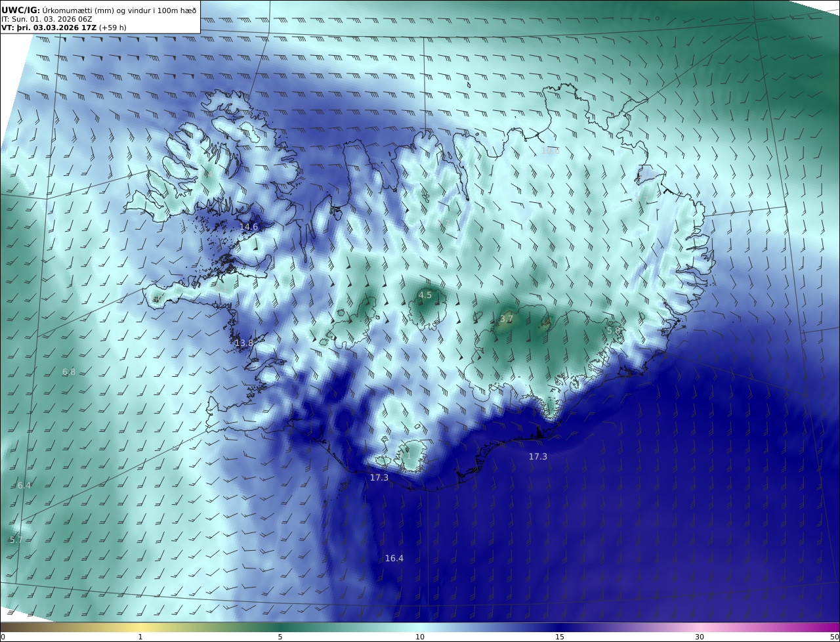Click the colorbar tick label 1
This screenshot has width=840, height=642.
140,637
